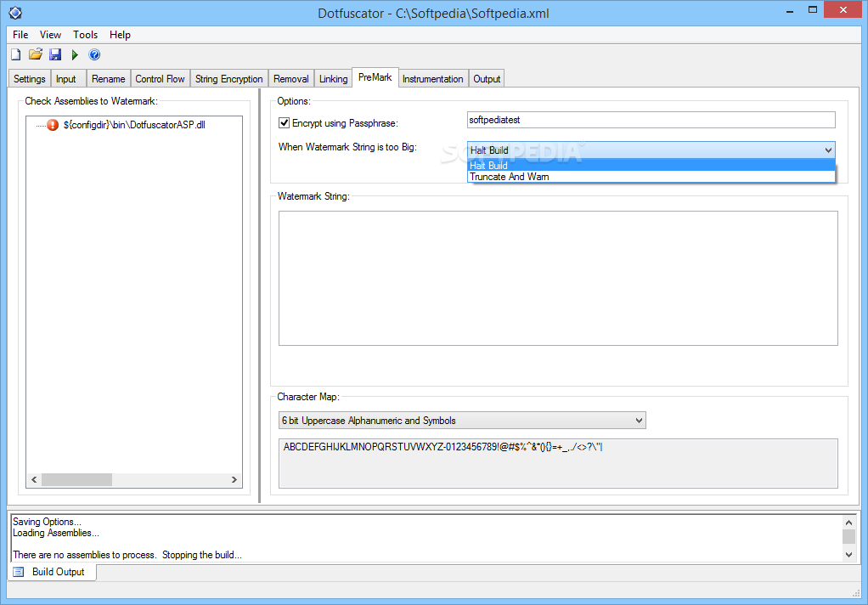868x605 pixels.
Task: Select Truncate And Warn option
Action: [510, 177]
